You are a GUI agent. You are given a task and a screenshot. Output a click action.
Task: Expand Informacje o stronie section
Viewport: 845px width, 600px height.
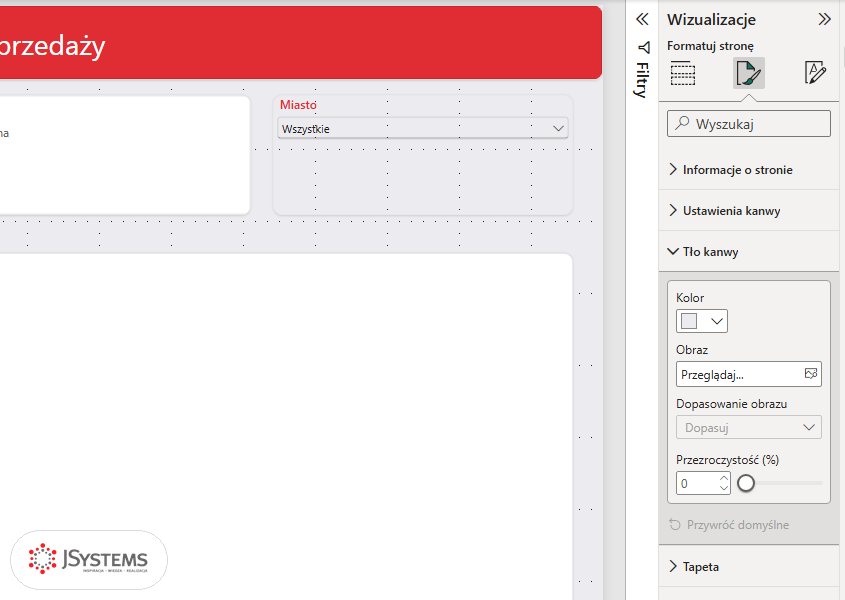pos(749,170)
